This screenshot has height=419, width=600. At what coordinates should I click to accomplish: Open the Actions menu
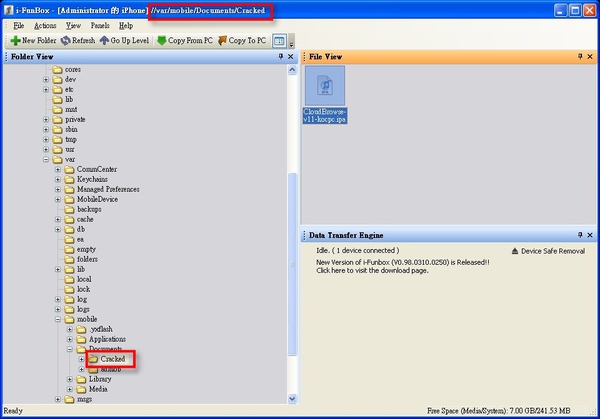[x=45, y=25]
